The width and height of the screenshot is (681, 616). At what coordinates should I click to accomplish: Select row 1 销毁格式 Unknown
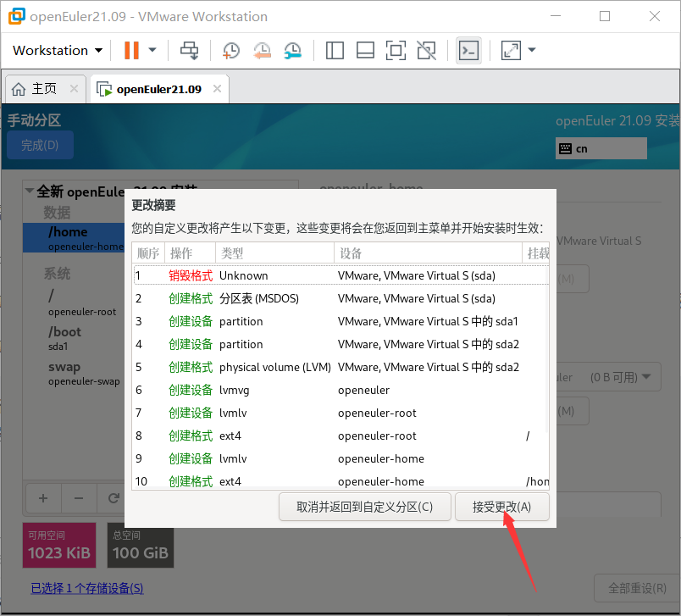(341, 275)
